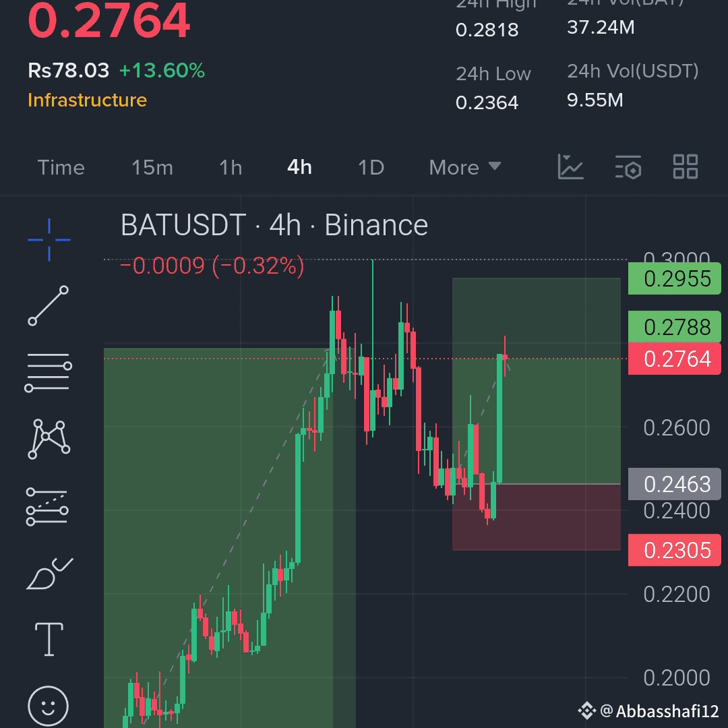Click the 0.2200 axis label
This screenshot has height=728, width=728.
pyautogui.click(x=677, y=595)
